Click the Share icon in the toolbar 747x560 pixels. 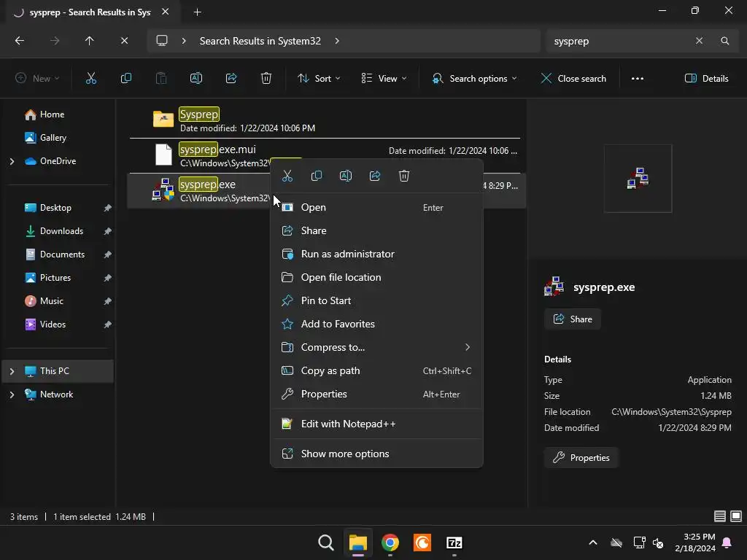[231, 79]
